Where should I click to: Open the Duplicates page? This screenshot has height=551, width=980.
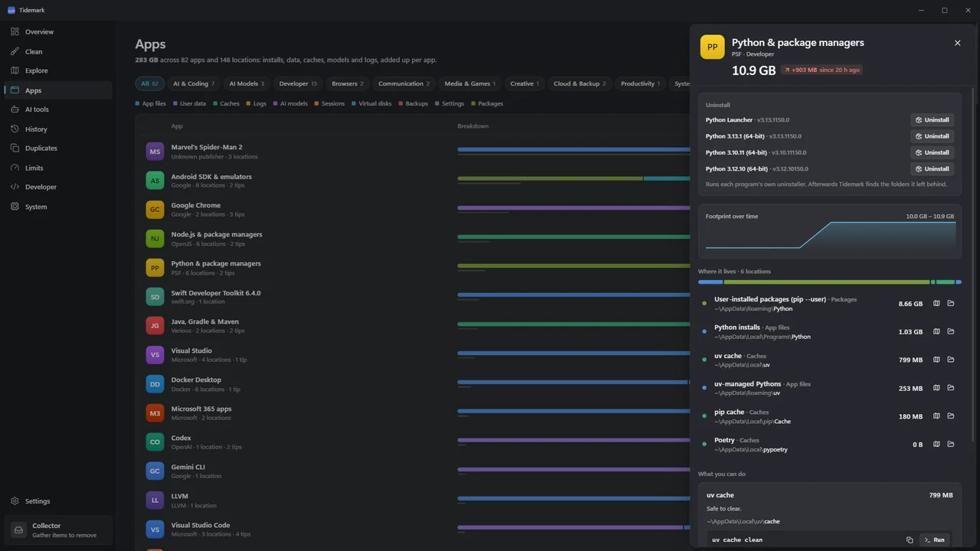tap(58, 148)
